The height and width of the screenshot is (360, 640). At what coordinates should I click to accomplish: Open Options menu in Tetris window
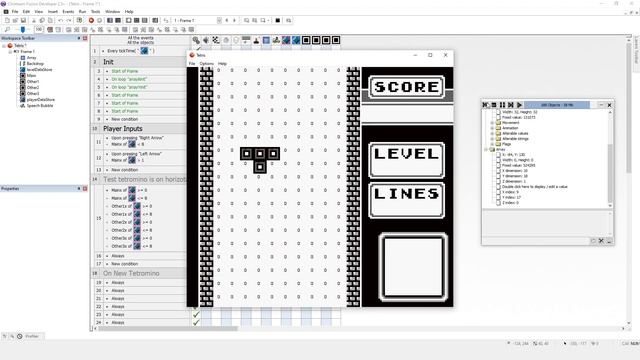(207, 64)
